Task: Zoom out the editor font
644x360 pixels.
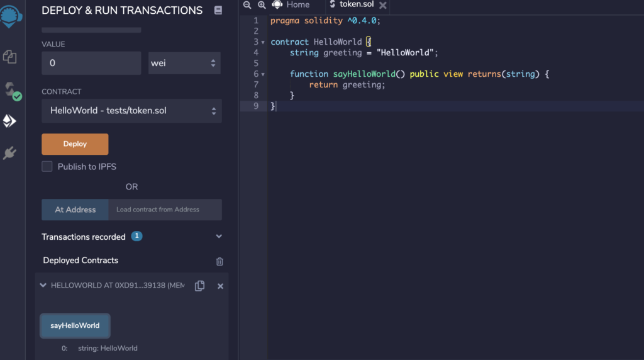Action: [x=247, y=5]
